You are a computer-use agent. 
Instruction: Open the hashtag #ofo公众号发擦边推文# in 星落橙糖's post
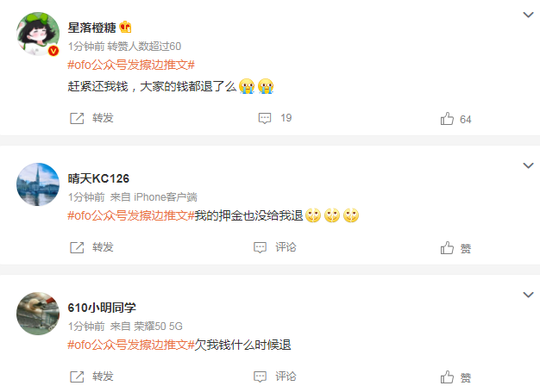131,65
